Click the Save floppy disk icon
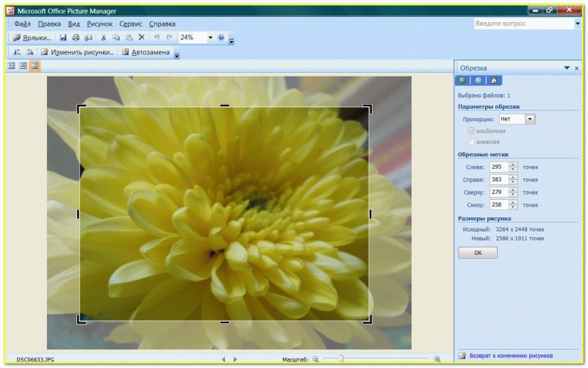 coord(63,37)
